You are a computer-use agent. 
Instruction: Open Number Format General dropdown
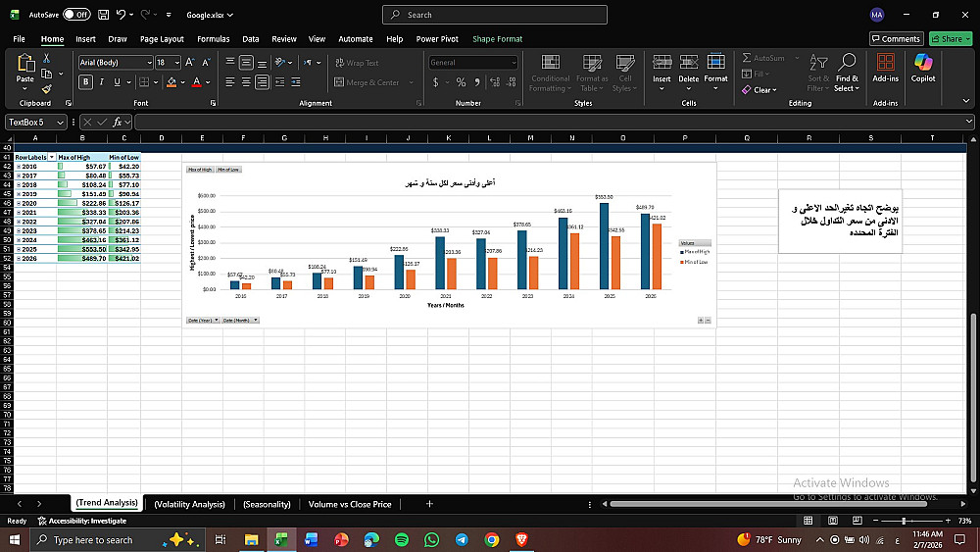514,63
